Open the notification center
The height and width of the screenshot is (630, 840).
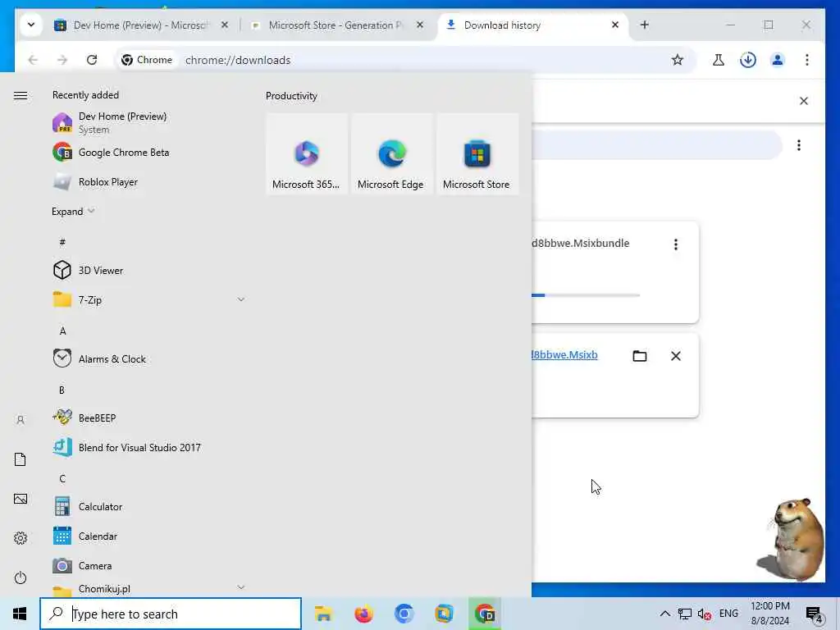pyautogui.click(x=814, y=614)
